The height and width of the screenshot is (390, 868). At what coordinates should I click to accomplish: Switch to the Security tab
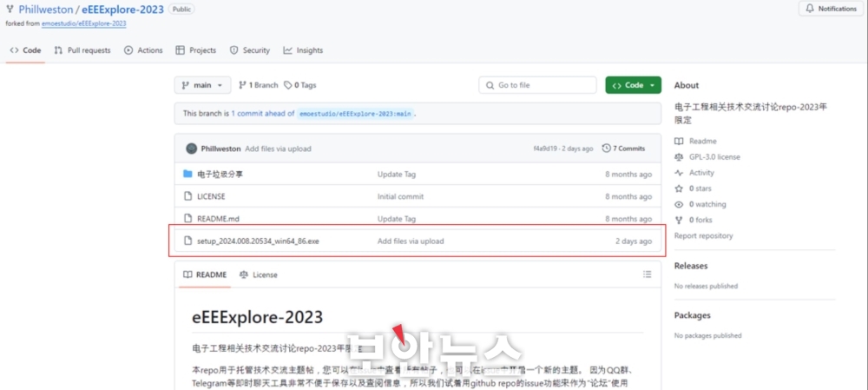click(250, 50)
